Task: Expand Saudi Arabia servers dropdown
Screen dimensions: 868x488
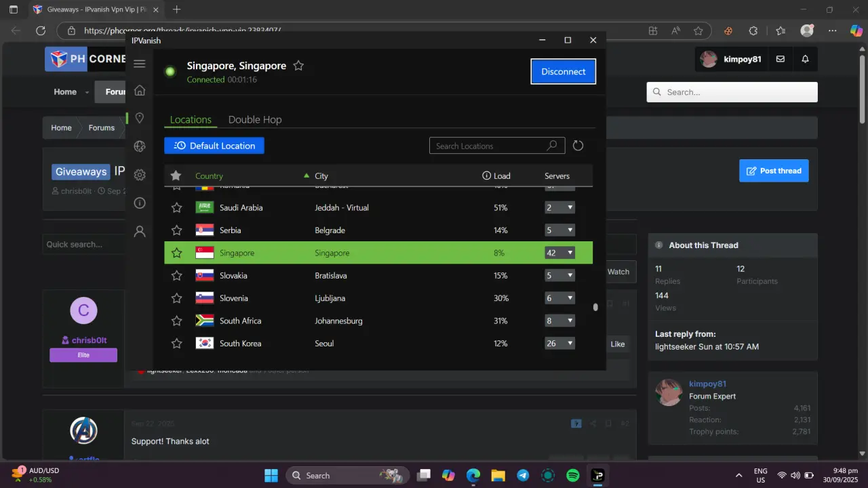Action: click(x=559, y=207)
